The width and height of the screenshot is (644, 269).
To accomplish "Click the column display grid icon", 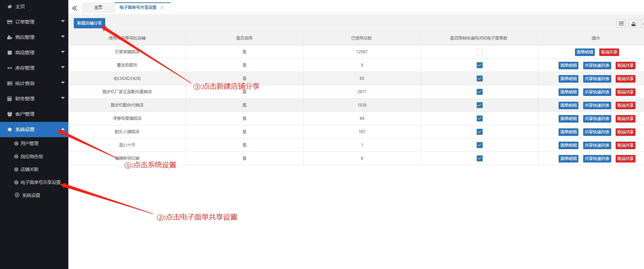I will point(621,24).
